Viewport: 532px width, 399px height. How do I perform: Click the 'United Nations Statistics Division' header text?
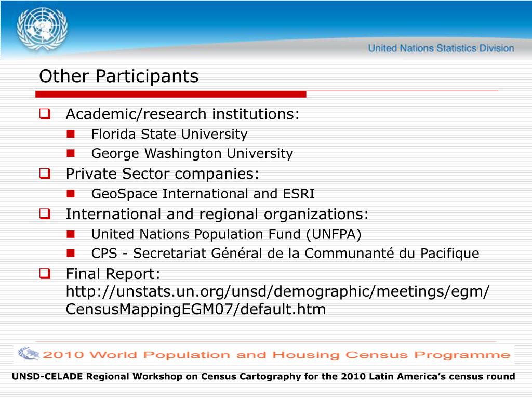(441, 48)
